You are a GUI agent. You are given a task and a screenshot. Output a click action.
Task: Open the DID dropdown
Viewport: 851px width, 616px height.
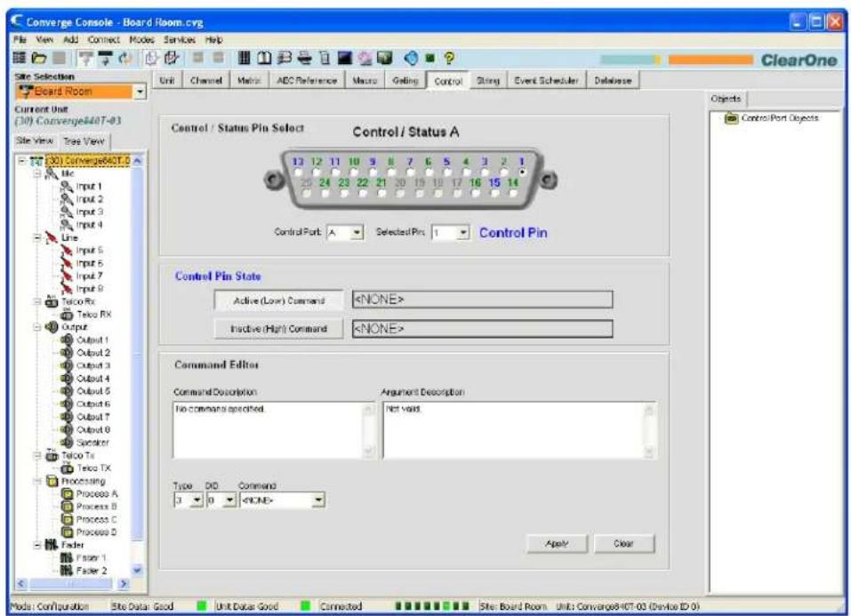pyautogui.click(x=230, y=500)
